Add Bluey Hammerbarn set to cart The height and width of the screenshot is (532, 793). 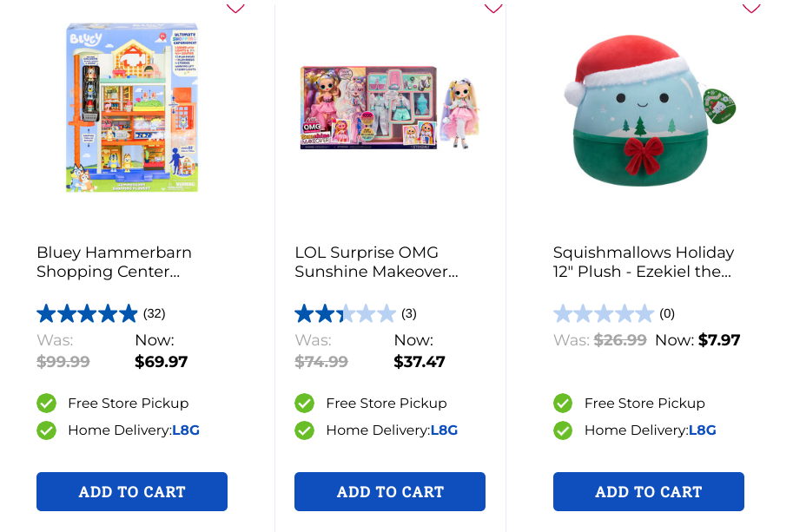pyautogui.click(x=132, y=492)
